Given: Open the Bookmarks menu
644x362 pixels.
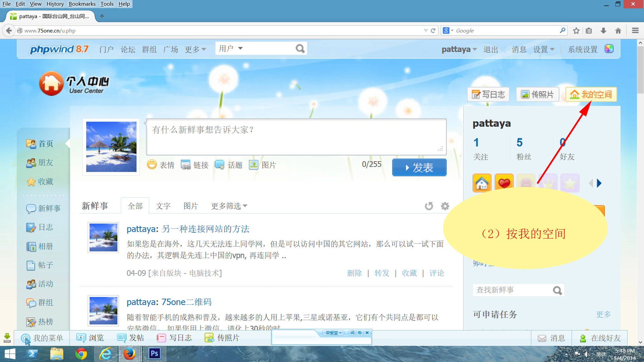Looking at the screenshot, I should click(82, 4).
